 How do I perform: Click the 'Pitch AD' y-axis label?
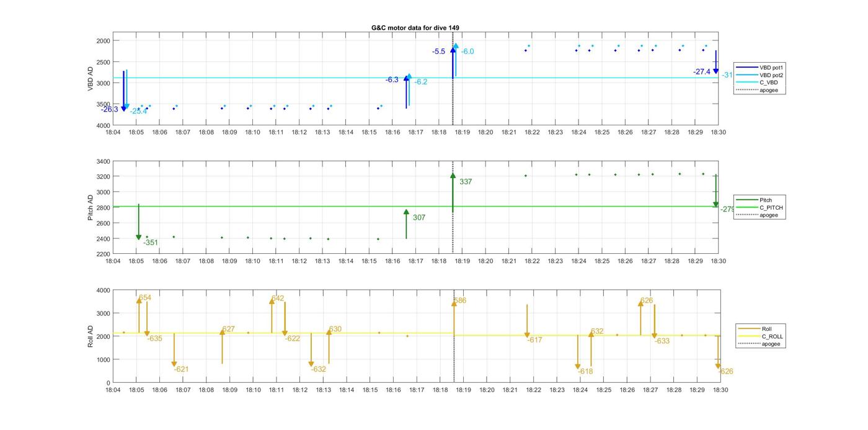(x=91, y=207)
